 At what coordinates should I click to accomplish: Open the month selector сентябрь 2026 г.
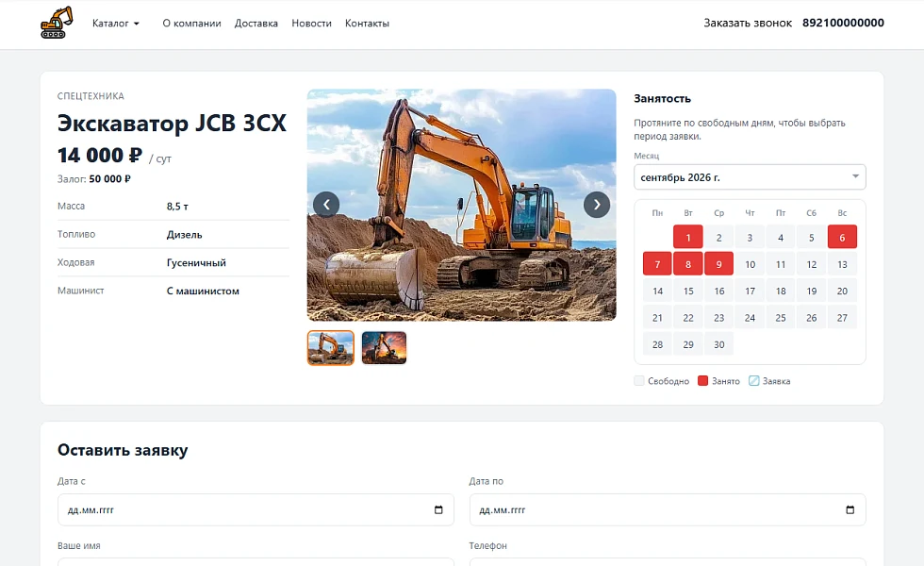point(750,177)
